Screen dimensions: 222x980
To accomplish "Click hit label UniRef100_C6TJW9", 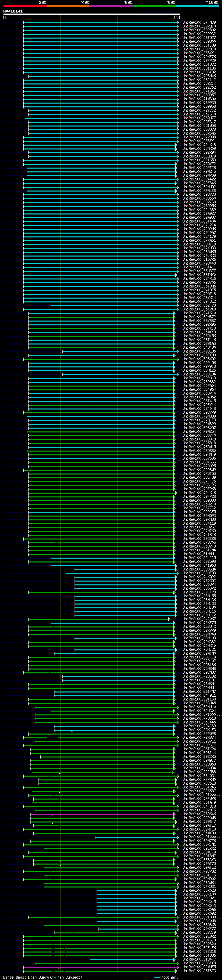I will [199, 45].
